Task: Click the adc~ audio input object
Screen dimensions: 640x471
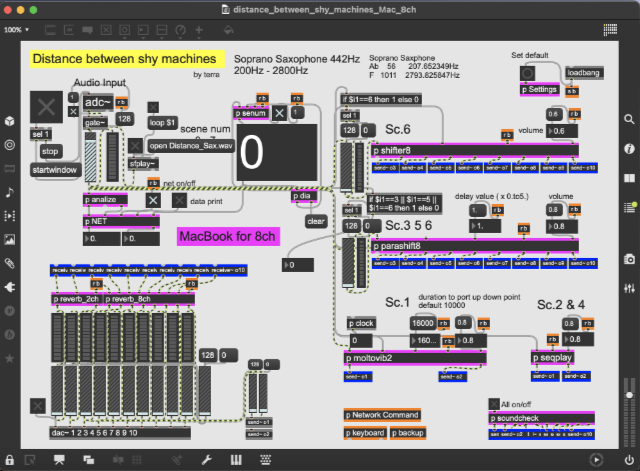Action: [x=98, y=103]
